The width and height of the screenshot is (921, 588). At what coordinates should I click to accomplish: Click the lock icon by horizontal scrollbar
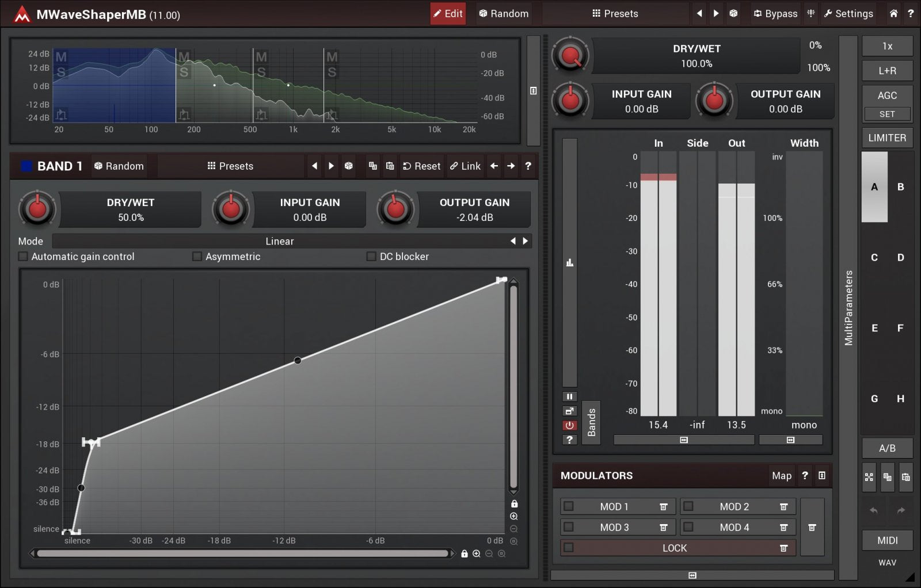(x=464, y=553)
